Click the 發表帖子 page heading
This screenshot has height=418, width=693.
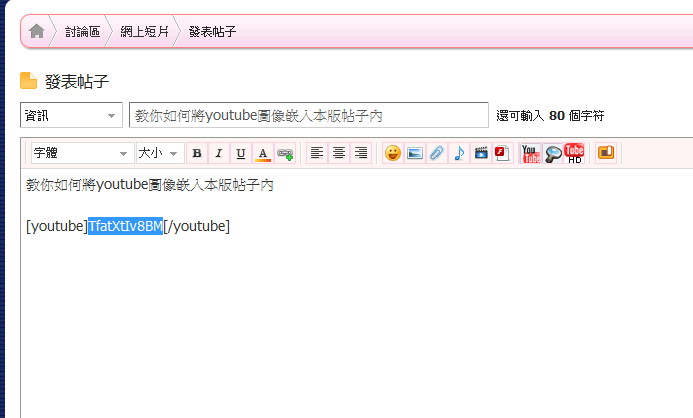[x=77, y=81]
